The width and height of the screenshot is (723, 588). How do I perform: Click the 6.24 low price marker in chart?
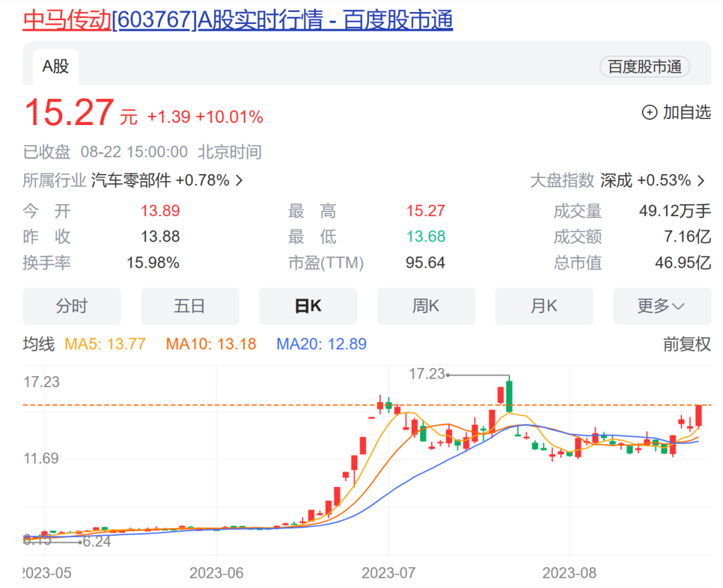[97, 541]
